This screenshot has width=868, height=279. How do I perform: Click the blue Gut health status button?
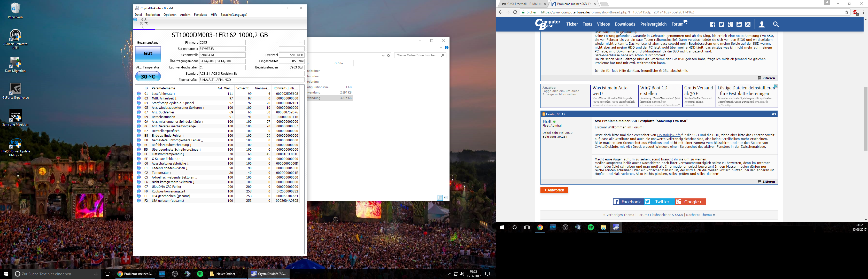click(x=148, y=53)
